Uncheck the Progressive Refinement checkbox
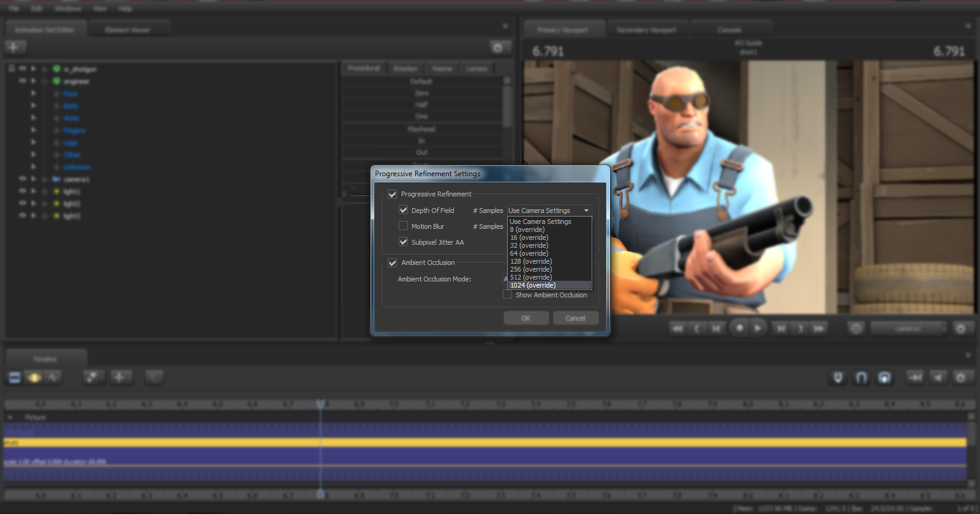This screenshot has height=514, width=980. click(393, 195)
